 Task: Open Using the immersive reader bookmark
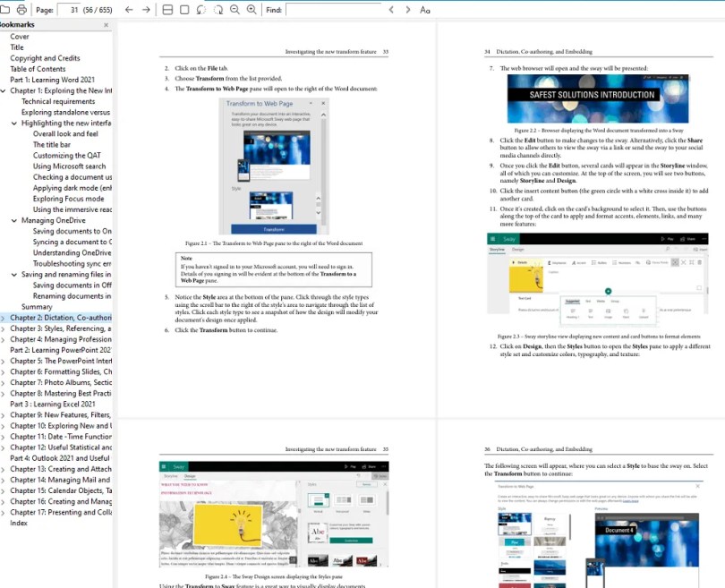72,209
